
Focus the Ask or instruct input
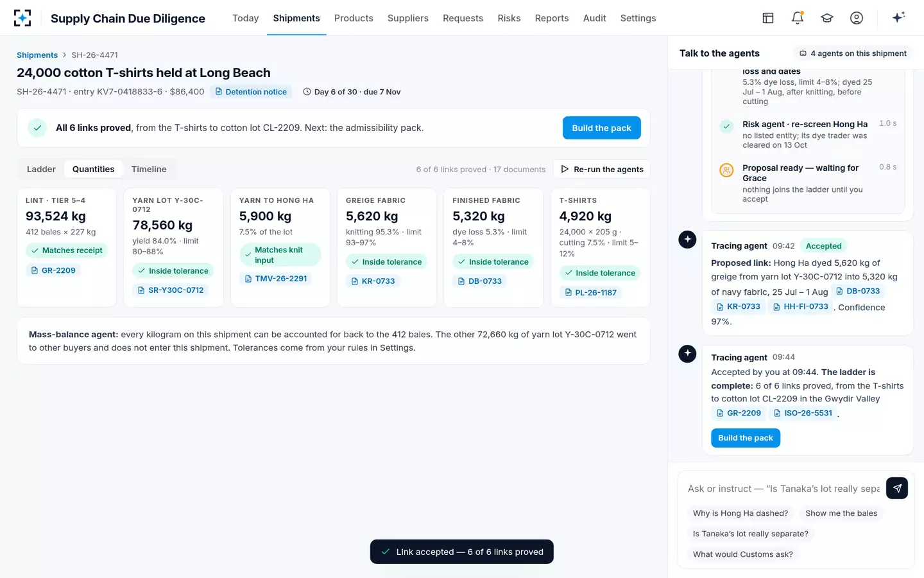[784, 489]
